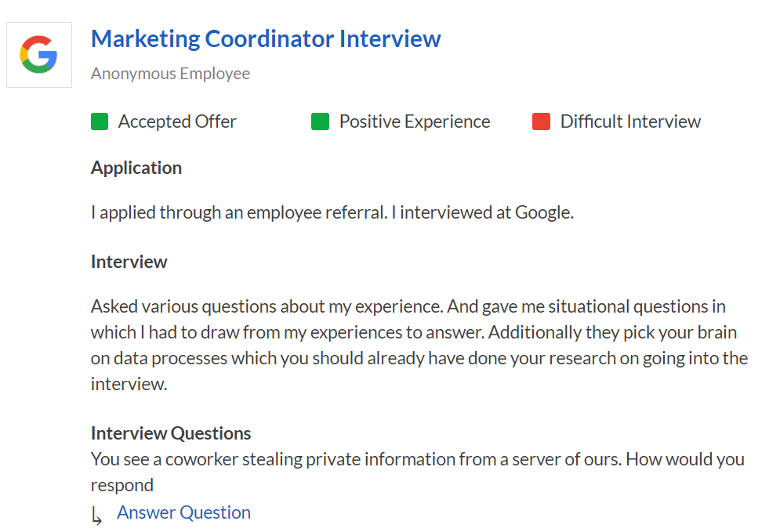Select the Positive Experience label

pyautogui.click(x=414, y=122)
